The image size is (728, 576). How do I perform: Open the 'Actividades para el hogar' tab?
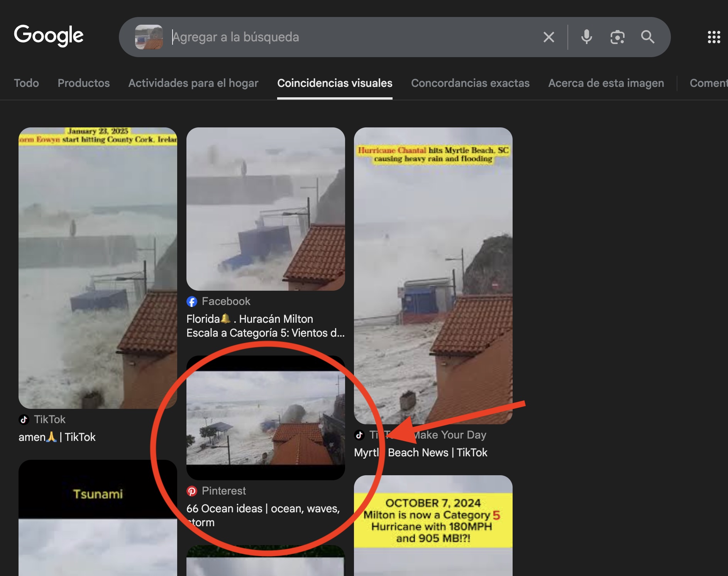tap(193, 83)
